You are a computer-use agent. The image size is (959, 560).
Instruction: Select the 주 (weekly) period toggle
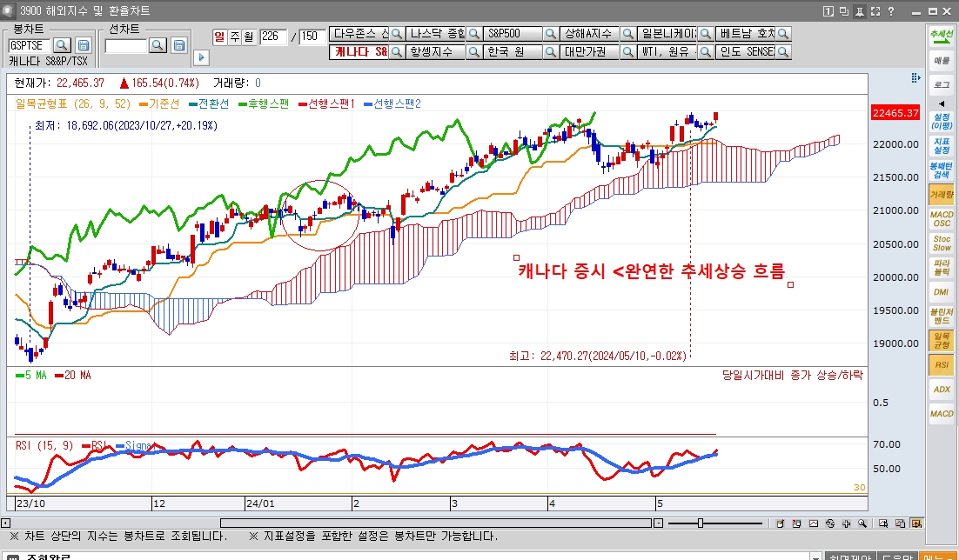[234, 37]
